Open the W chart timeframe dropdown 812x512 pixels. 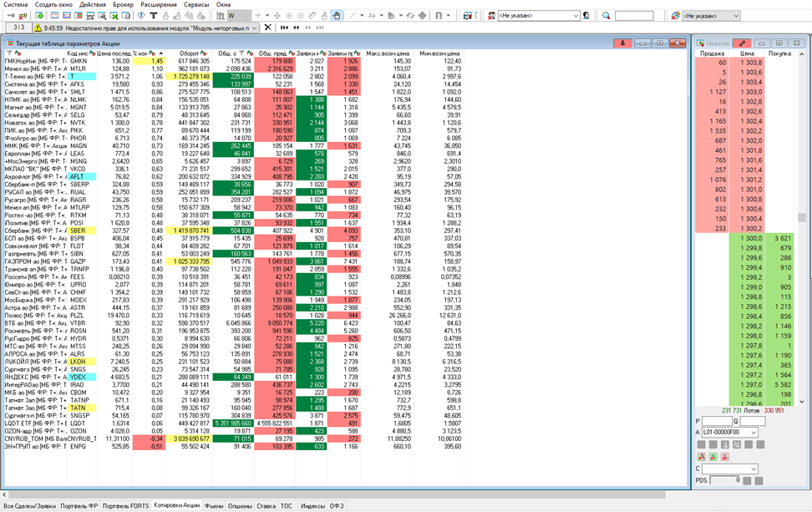click(239, 16)
